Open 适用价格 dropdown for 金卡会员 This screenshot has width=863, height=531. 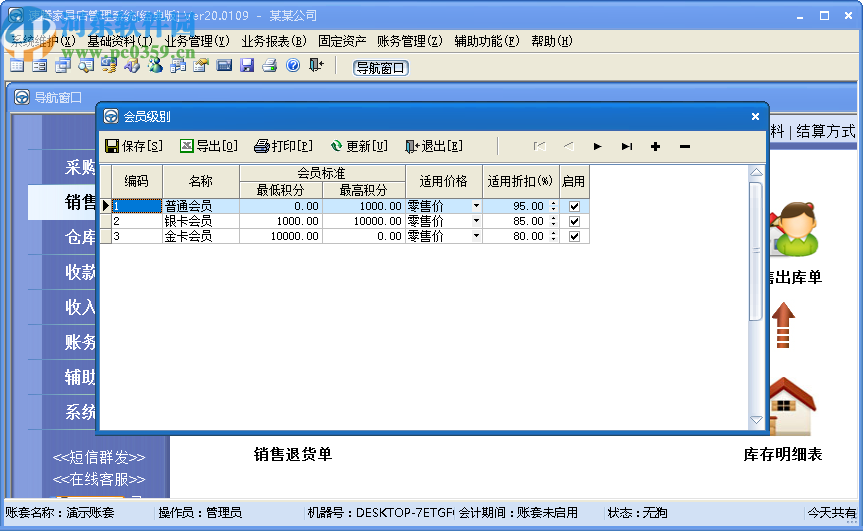pos(476,236)
